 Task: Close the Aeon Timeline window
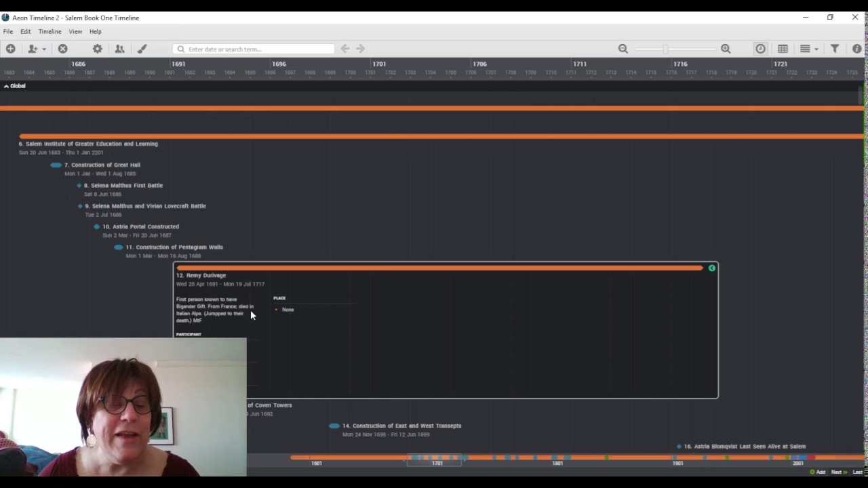855,18
